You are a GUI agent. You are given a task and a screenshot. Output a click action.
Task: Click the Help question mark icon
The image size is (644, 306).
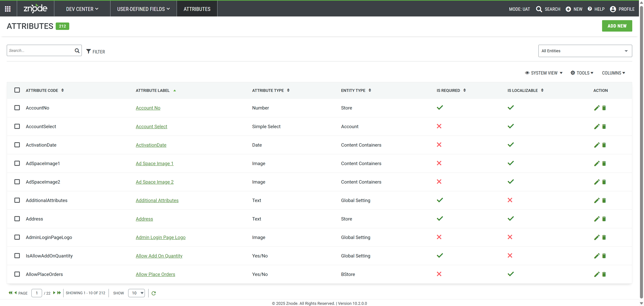tap(590, 9)
